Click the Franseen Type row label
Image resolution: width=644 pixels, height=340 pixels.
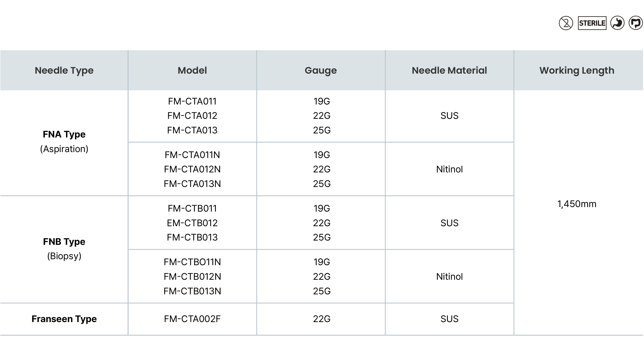(x=64, y=319)
